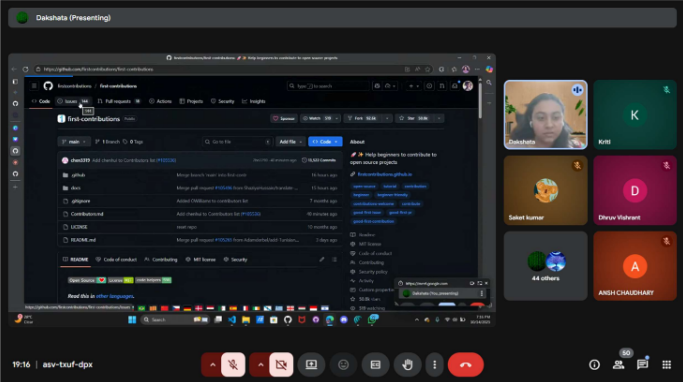Open the main branch dropdown
Screen dimensions: 683x382
click(74, 142)
